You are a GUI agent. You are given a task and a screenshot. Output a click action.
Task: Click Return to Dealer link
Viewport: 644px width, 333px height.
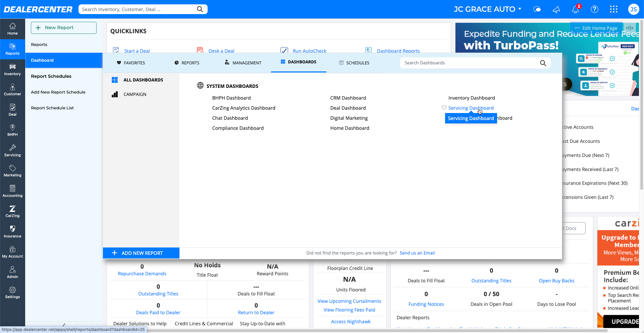[256, 312]
